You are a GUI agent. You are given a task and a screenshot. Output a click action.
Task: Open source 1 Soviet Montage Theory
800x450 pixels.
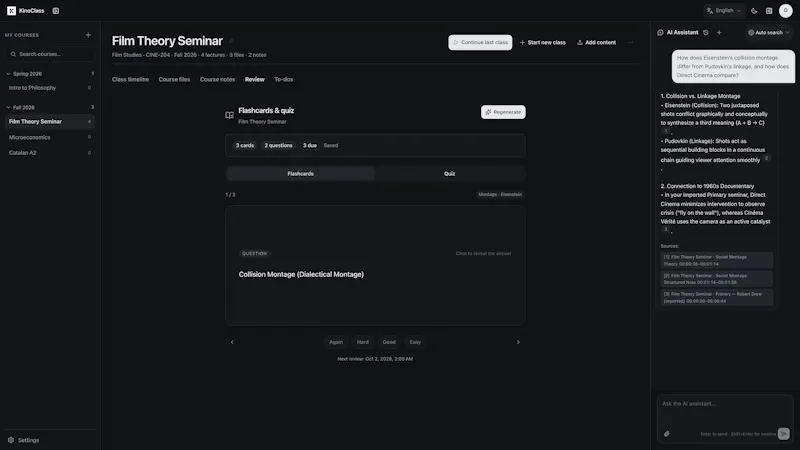click(x=717, y=260)
